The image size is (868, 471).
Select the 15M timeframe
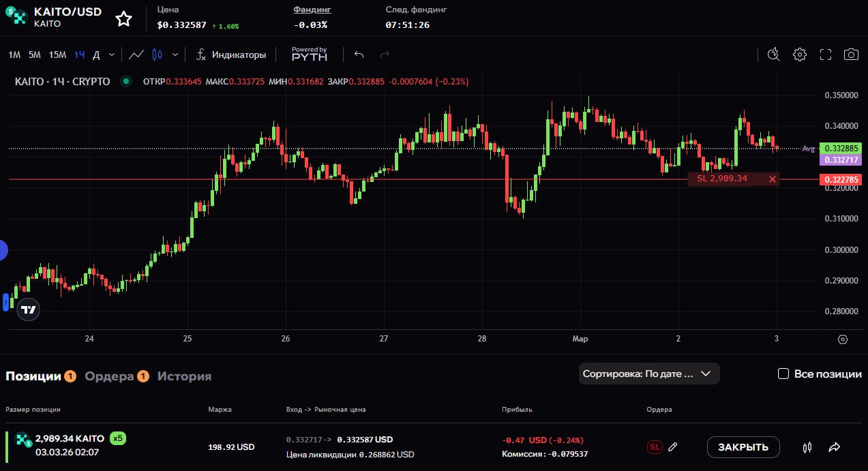(x=57, y=55)
